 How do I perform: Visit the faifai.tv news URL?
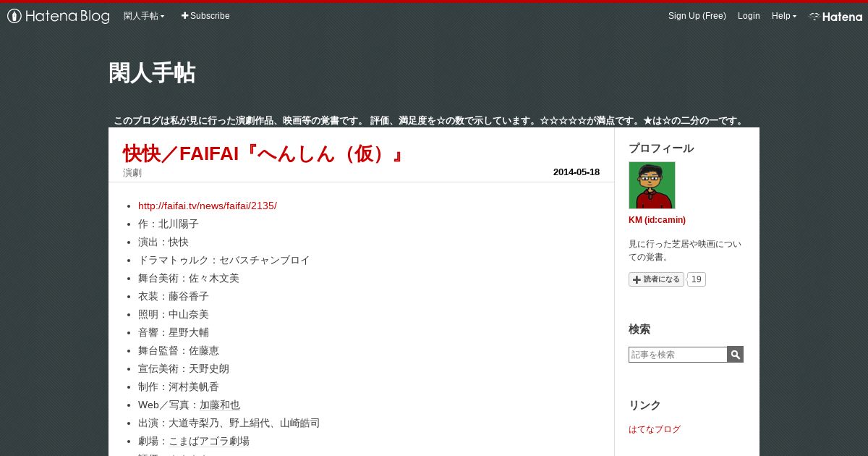coord(208,206)
